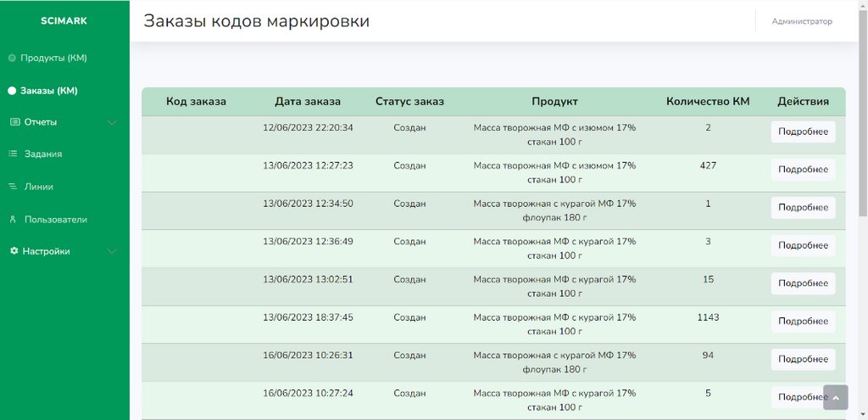The width and height of the screenshot is (868, 420).
Task: Click the Продукты (КМ) sidebar icon
Action: tap(12, 59)
